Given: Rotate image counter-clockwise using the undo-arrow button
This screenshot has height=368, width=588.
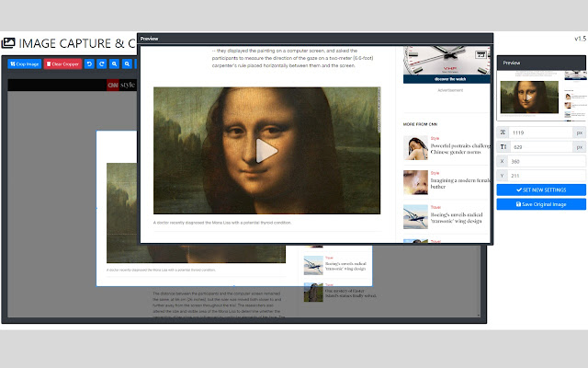Looking at the screenshot, I should (x=89, y=63).
